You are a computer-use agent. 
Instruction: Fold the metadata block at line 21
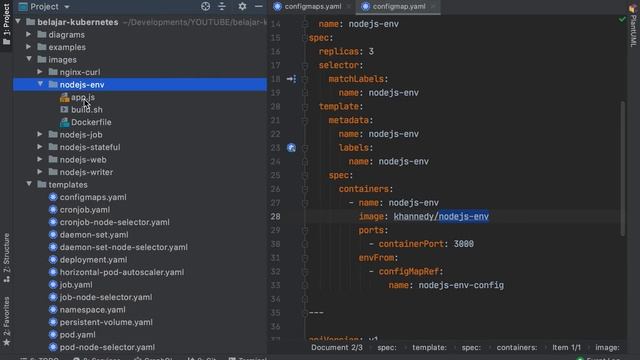click(304, 120)
